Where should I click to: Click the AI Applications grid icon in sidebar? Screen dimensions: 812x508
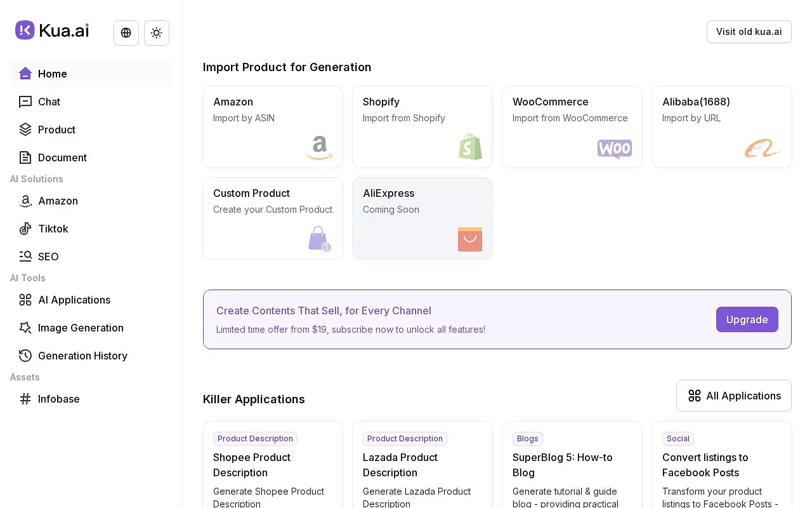[25, 300]
